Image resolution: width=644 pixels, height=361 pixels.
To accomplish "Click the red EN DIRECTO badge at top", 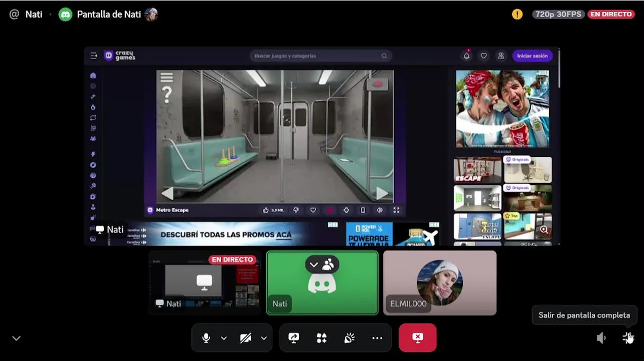I will (x=611, y=14).
